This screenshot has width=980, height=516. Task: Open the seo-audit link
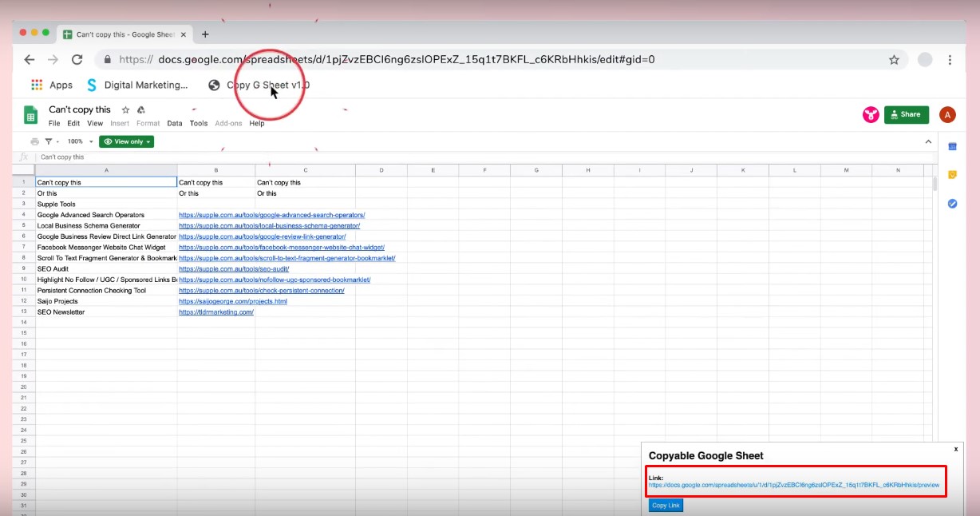(x=234, y=269)
